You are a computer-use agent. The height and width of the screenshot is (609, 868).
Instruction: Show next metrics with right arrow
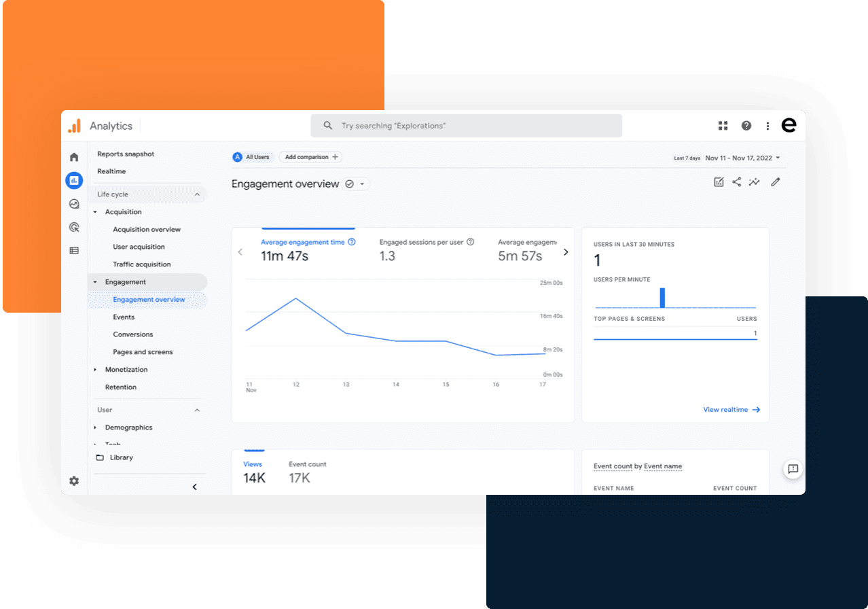pyautogui.click(x=566, y=252)
